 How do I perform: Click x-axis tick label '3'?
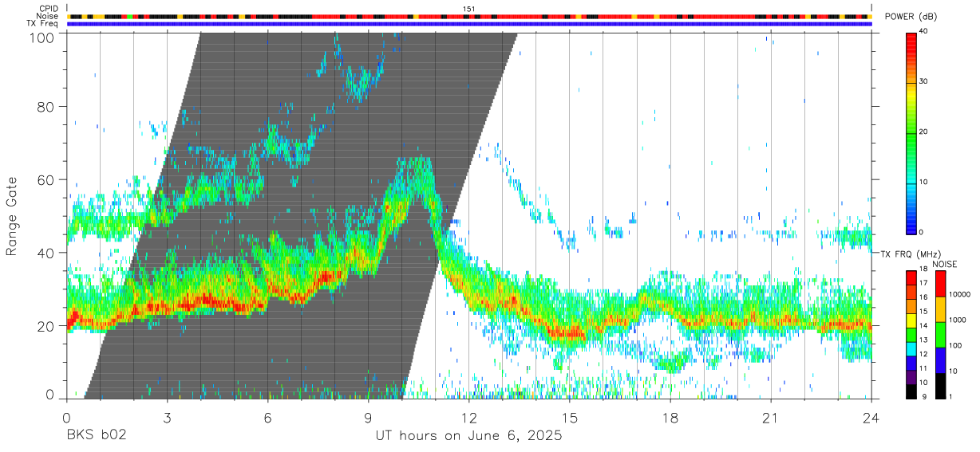tap(167, 419)
